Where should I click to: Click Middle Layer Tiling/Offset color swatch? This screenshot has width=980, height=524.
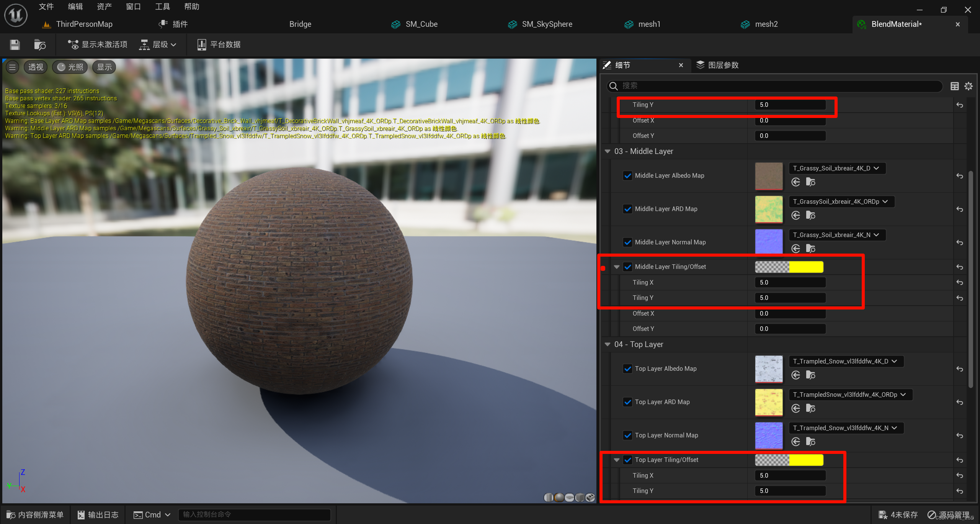(789, 267)
